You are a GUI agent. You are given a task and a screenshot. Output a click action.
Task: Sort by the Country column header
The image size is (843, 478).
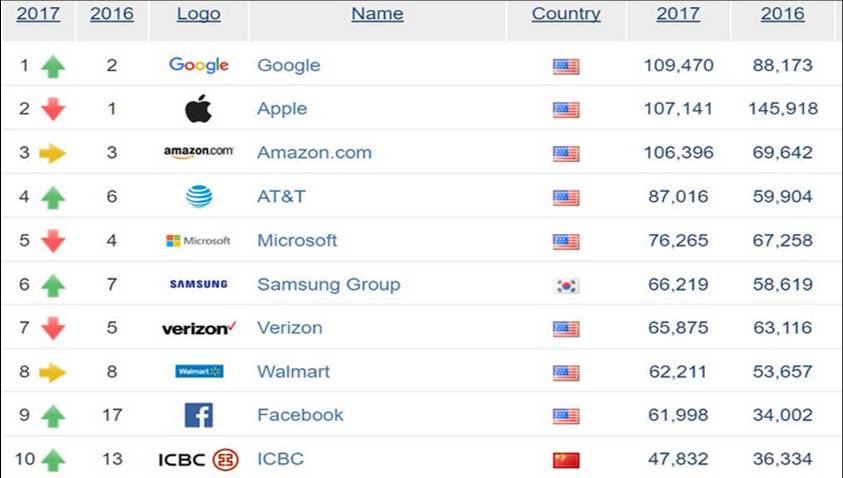566,14
